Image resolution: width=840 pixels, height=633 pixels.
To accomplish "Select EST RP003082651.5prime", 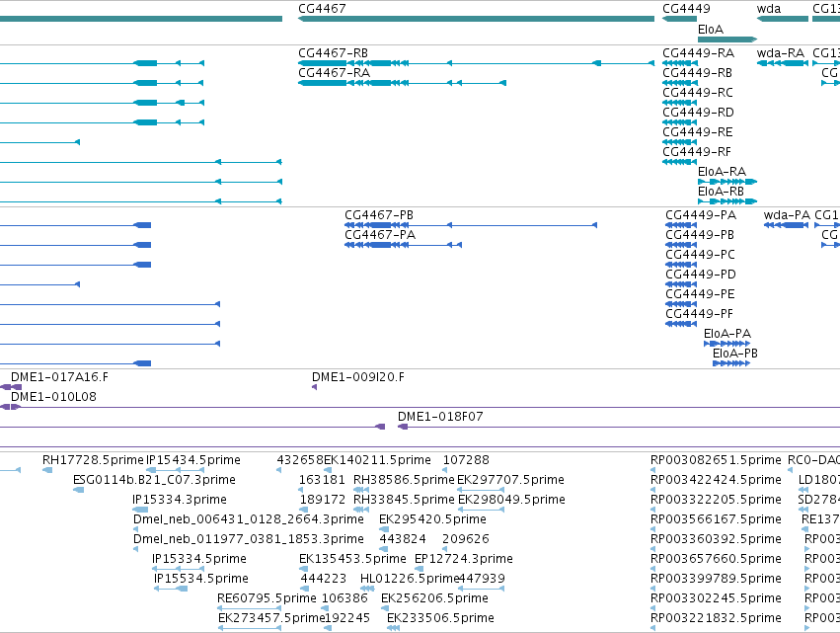I will 653,470.
